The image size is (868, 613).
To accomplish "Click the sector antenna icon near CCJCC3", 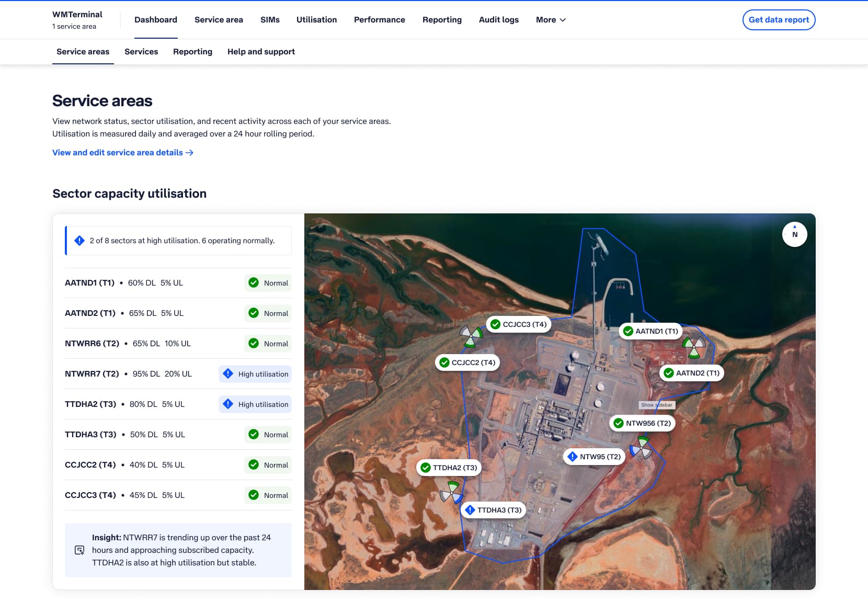I will click(471, 336).
